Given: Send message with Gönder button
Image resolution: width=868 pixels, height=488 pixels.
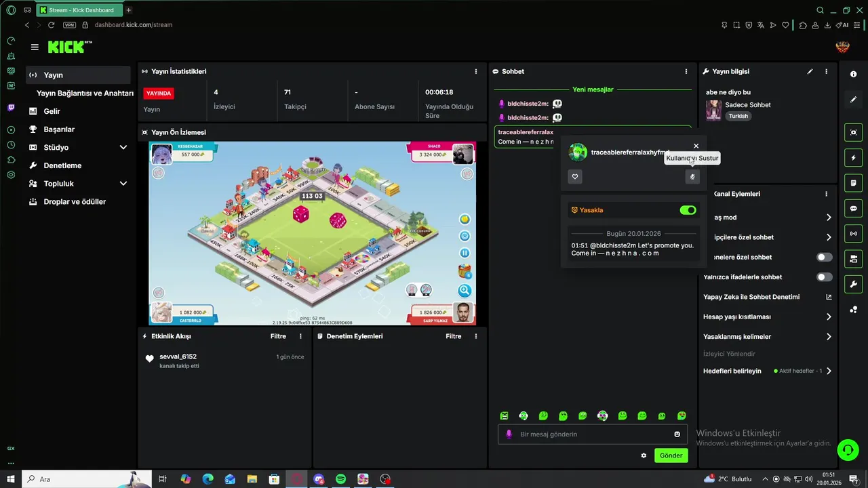Looking at the screenshot, I should coord(671,455).
